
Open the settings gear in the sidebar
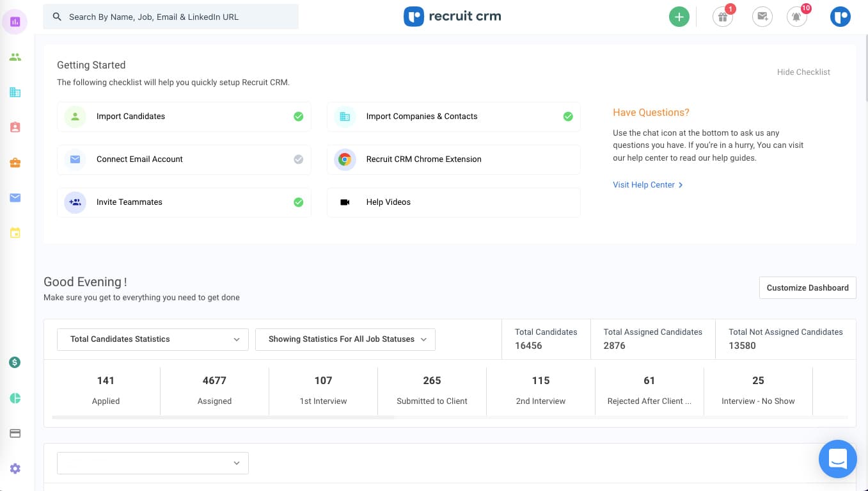[x=15, y=469]
